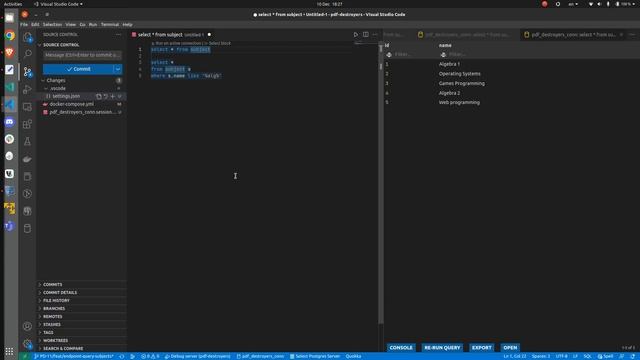Click the OPEN button in results
640x360 pixels.
510,348
